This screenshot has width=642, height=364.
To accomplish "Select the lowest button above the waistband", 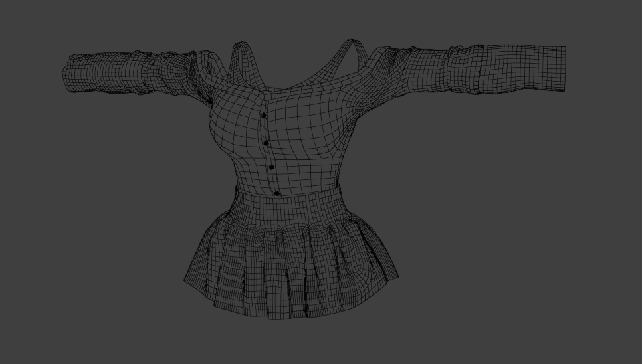I will [277, 193].
